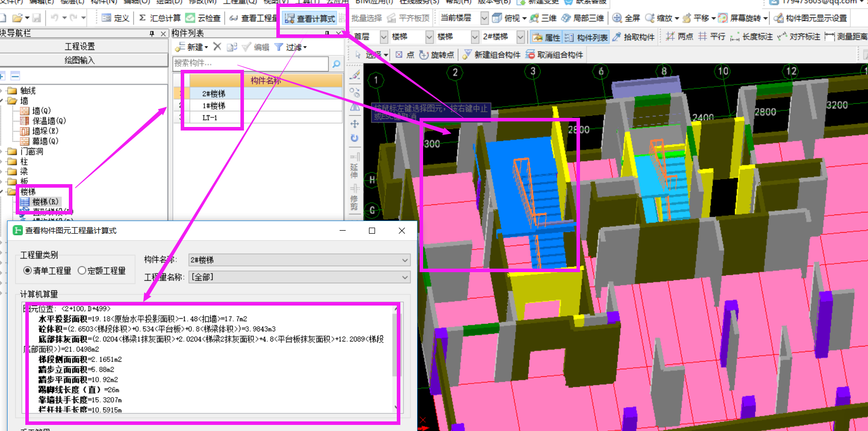Open 当前楼层 dropdown
The image size is (868, 431).
click(484, 18)
